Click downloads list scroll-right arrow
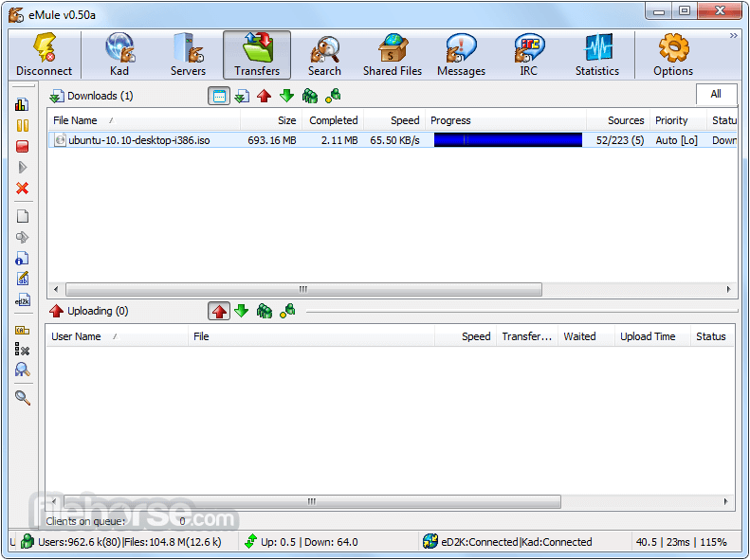The height and width of the screenshot is (560, 750). (x=728, y=289)
